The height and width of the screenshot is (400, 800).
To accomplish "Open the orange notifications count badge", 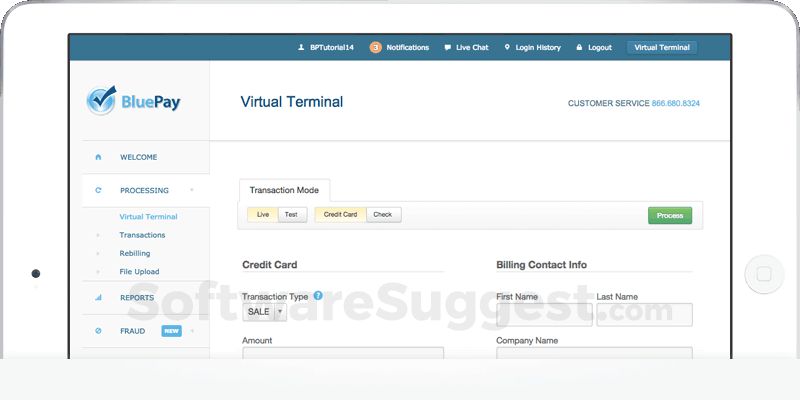I will click(376, 47).
